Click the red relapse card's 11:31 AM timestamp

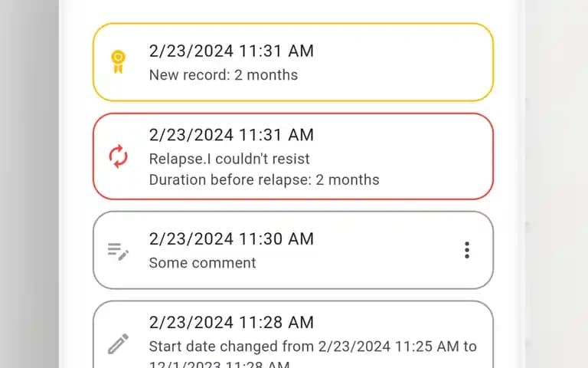(231, 135)
